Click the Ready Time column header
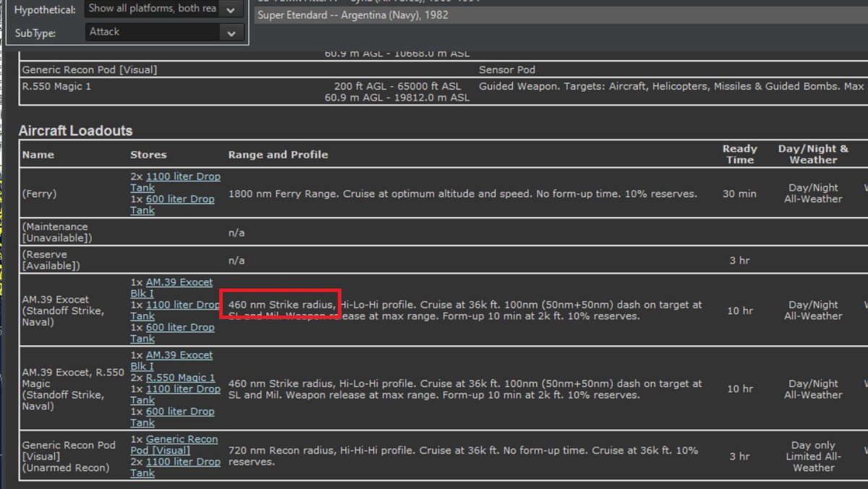This screenshot has height=489, width=868. click(739, 155)
